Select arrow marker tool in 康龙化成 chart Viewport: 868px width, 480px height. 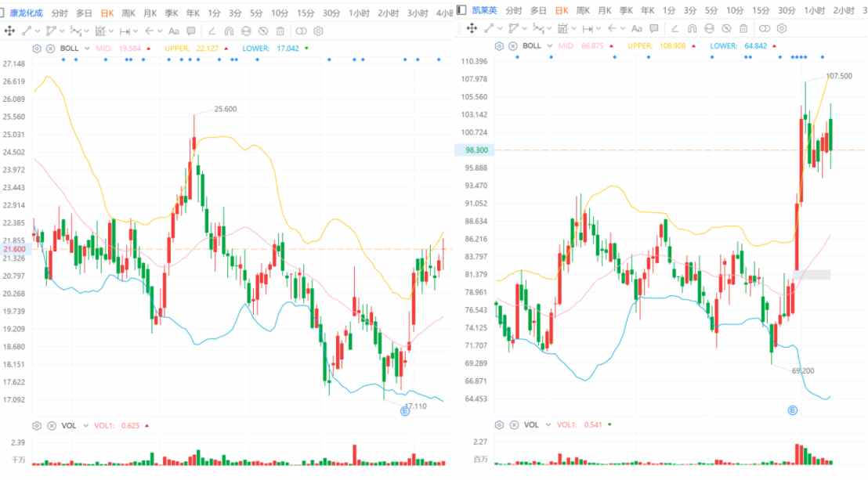150,31
